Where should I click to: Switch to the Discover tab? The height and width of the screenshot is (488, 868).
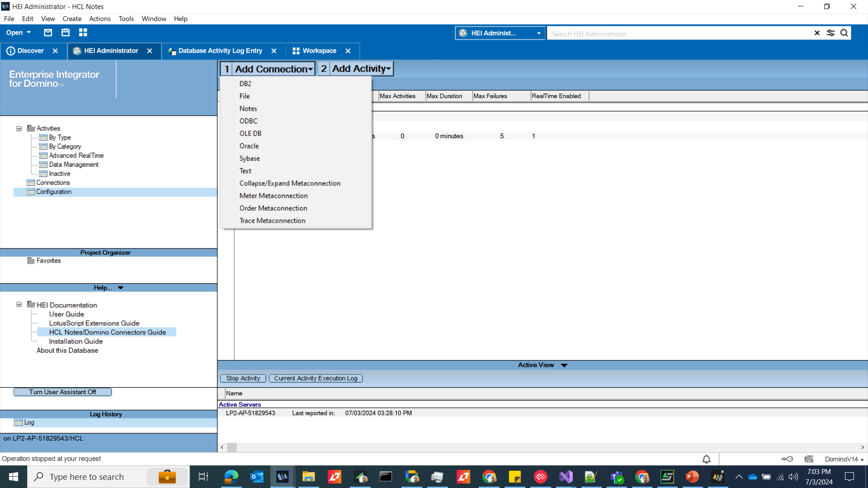click(31, 51)
